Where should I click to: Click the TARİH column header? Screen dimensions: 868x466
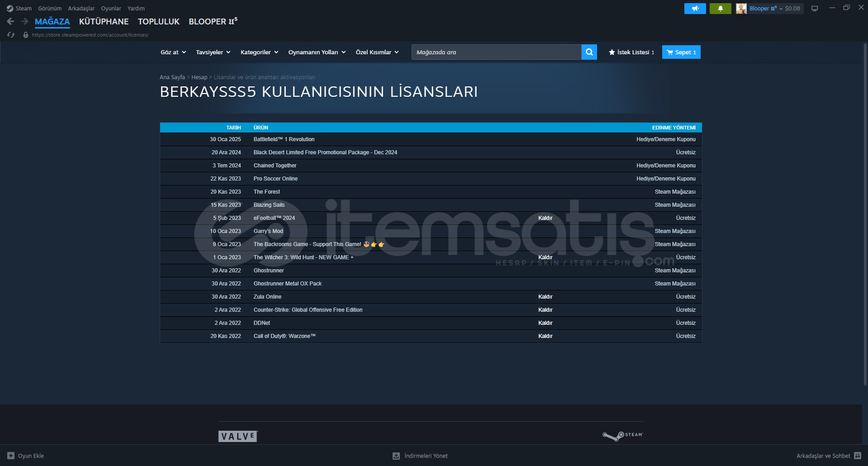pos(234,128)
